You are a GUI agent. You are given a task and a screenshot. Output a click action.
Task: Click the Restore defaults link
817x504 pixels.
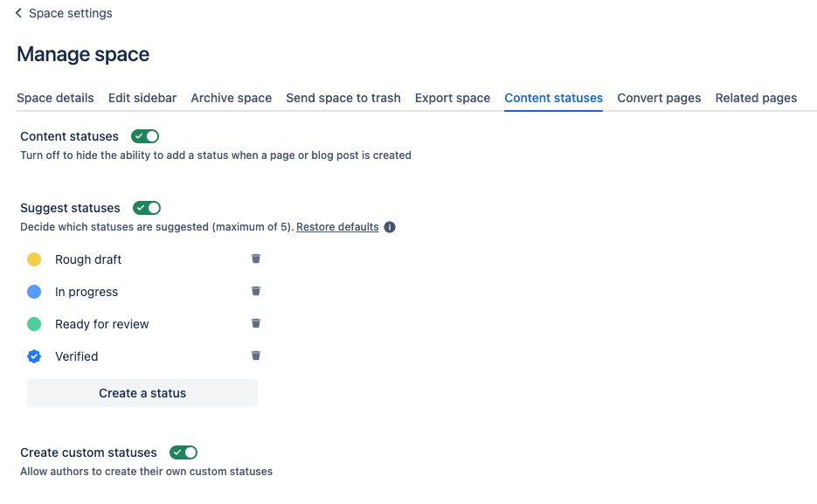tap(337, 227)
